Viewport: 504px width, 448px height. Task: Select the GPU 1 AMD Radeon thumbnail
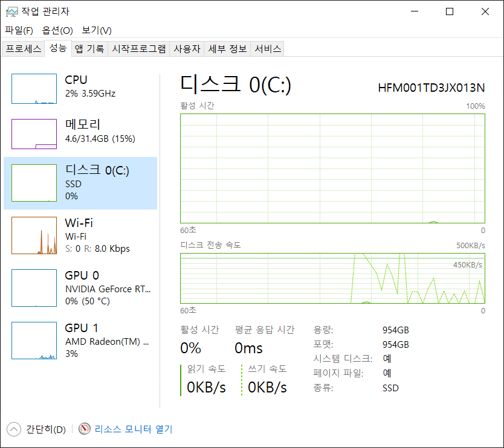point(34,341)
